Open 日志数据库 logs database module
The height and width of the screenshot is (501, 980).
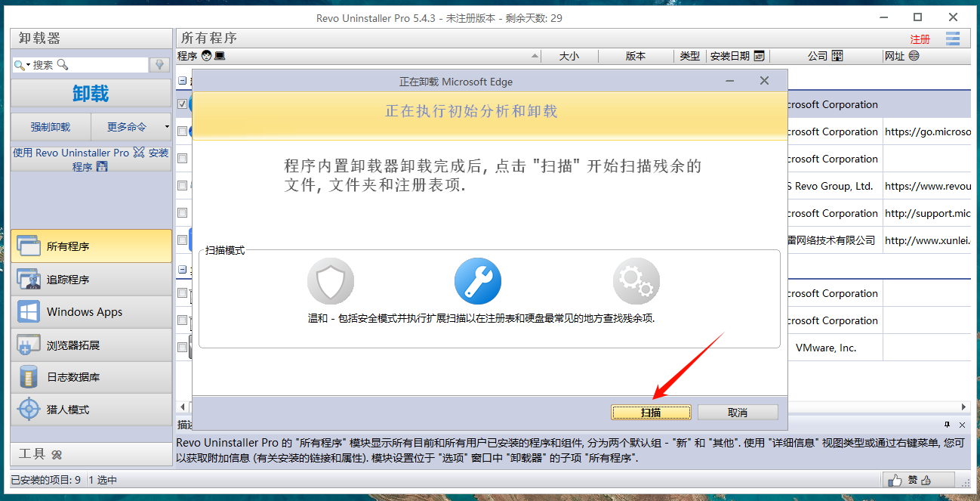(x=91, y=377)
